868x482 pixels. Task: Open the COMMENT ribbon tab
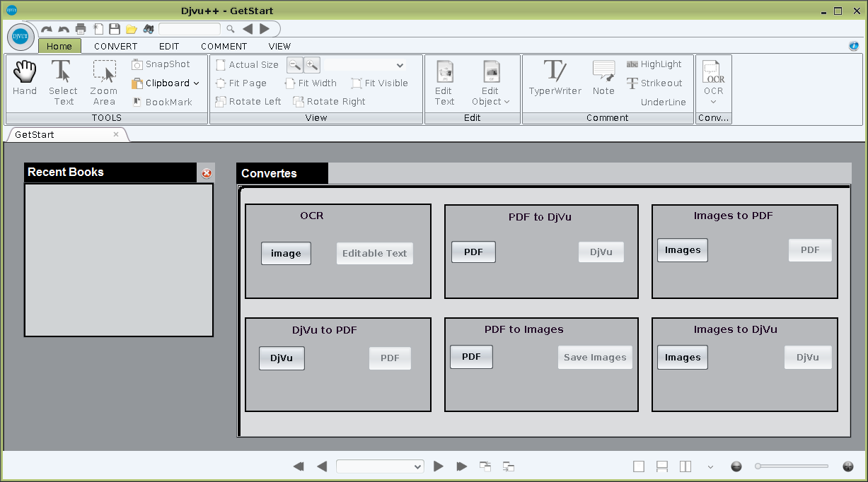click(224, 46)
